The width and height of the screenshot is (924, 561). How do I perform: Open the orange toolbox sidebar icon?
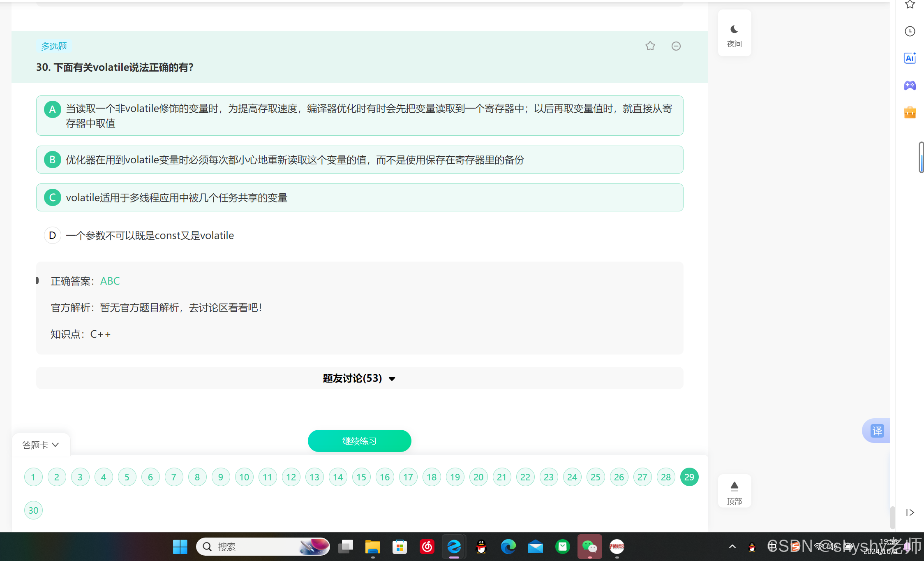910,112
